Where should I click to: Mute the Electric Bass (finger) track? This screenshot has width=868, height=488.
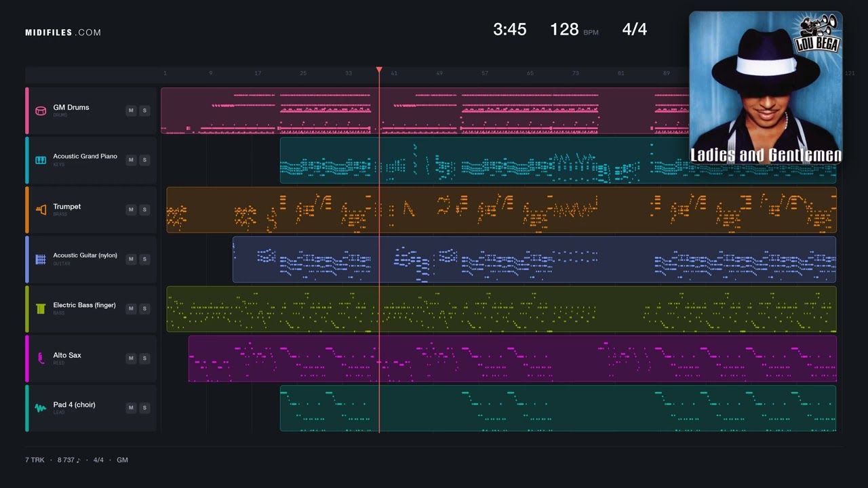point(131,308)
